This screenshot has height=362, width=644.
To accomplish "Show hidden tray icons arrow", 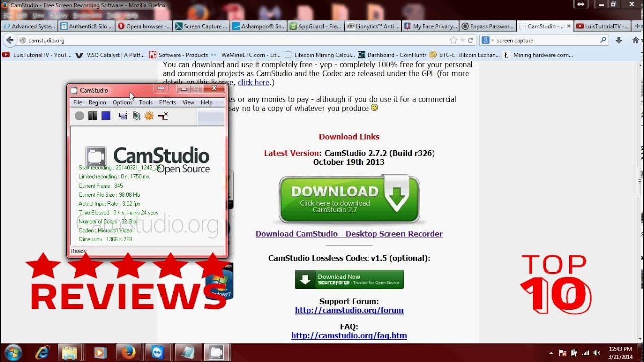I will point(551,353).
